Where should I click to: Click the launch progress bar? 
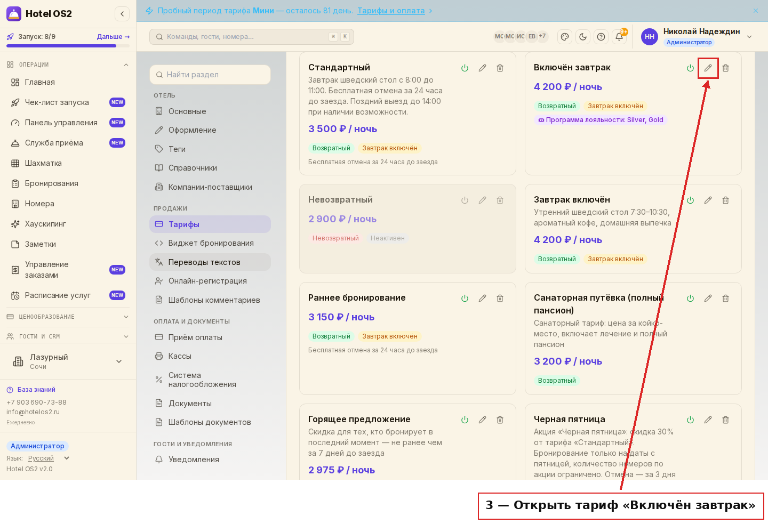(68, 46)
